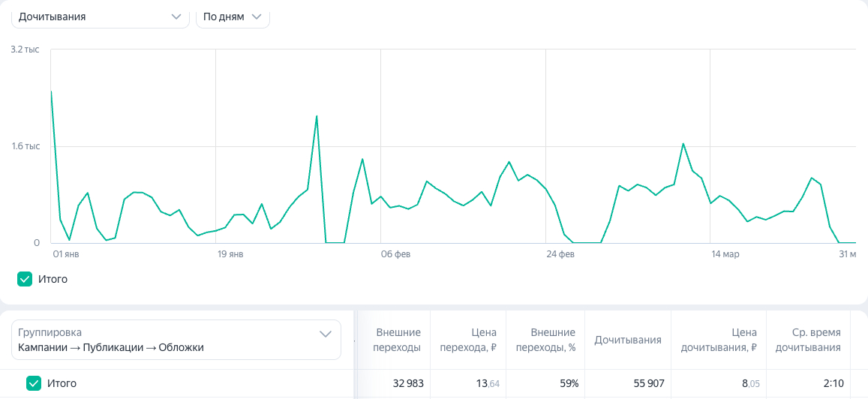Open the "Дочитывания" metric dropdown above the chart
Screen dimensions: 868x399
tap(101, 16)
